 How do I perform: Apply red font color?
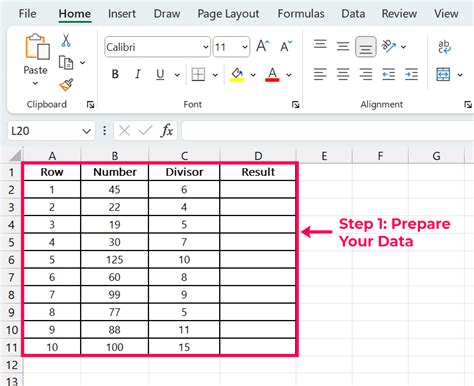point(272,74)
